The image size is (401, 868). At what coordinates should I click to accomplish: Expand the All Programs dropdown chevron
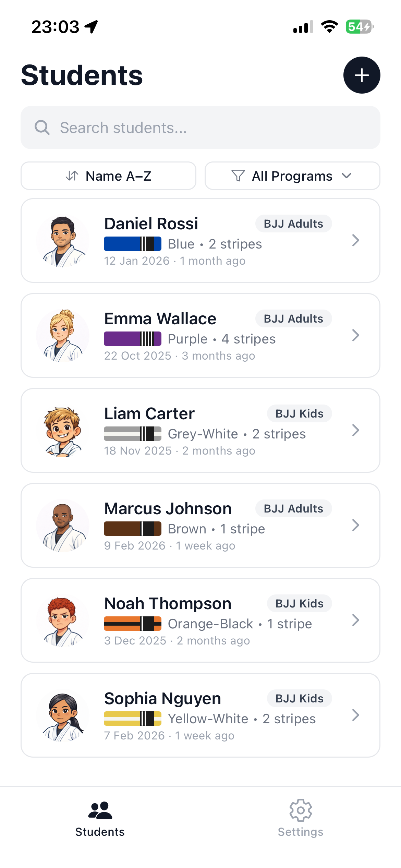(347, 176)
